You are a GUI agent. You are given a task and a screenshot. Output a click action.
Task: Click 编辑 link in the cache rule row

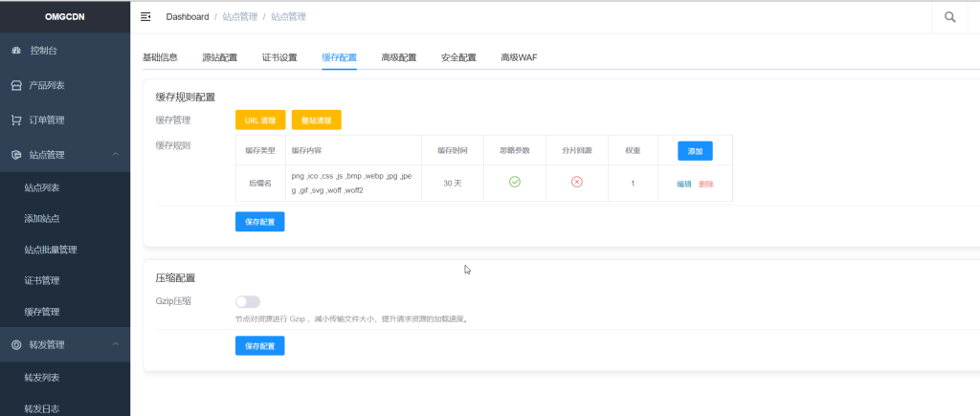[x=683, y=184]
